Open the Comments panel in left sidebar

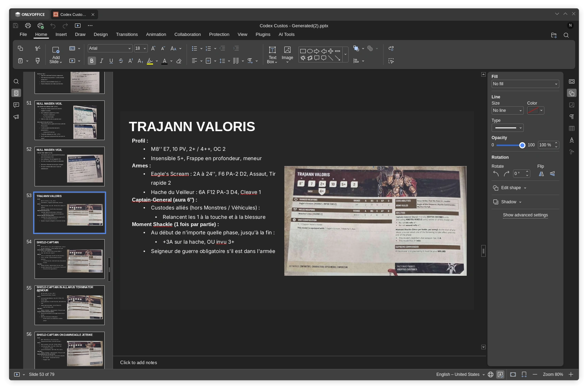[x=16, y=105]
